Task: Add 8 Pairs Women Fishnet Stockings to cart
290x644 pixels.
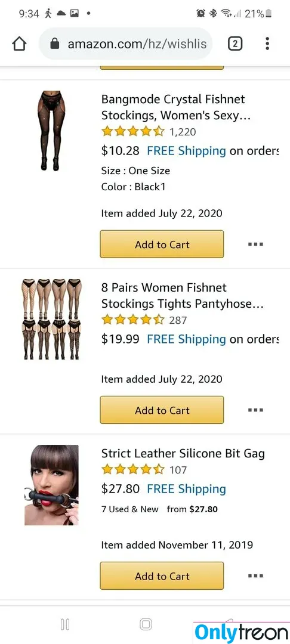Action: point(162,410)
